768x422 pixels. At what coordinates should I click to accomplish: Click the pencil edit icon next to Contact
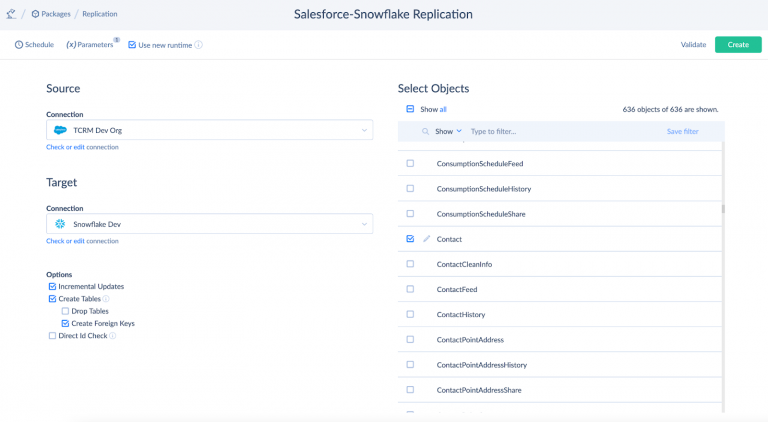[x=427, y=239]
